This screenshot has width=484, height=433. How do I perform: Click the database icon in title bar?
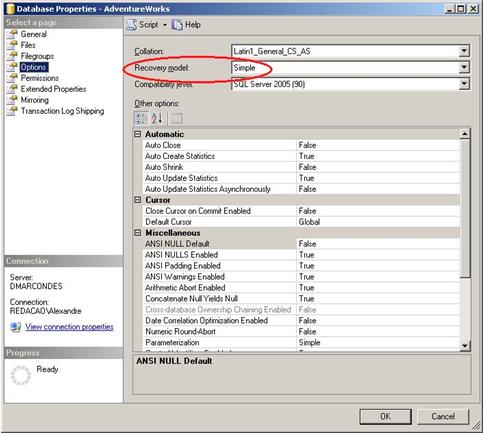coord(10,9)
